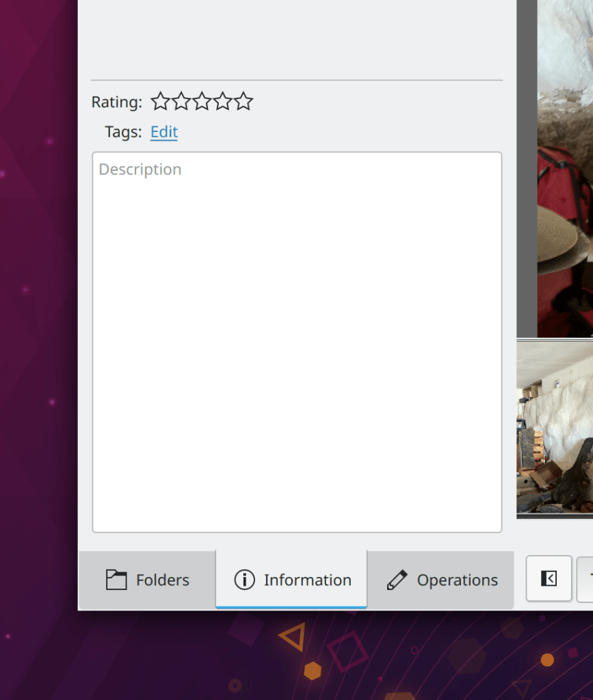Click the third rating star
The image size is (593, 700).
(x=202, y=102)
